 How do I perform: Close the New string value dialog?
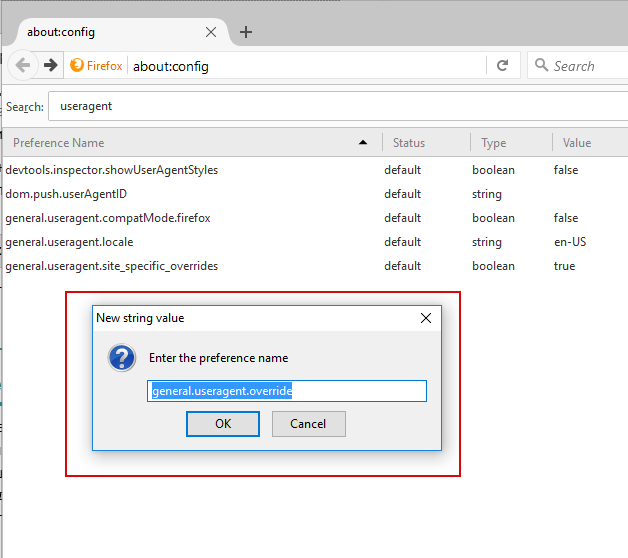click(x=426, y=318)
